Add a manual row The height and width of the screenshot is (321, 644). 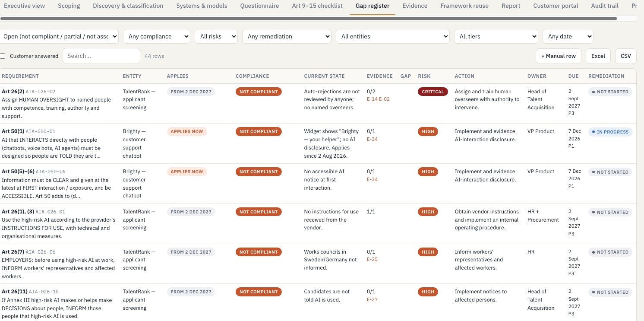(x=559, y=56)
